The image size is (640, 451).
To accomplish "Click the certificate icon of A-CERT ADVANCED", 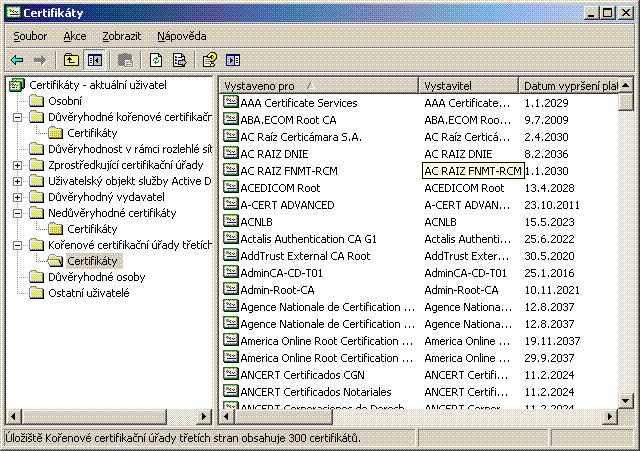I will pos(231,204).
